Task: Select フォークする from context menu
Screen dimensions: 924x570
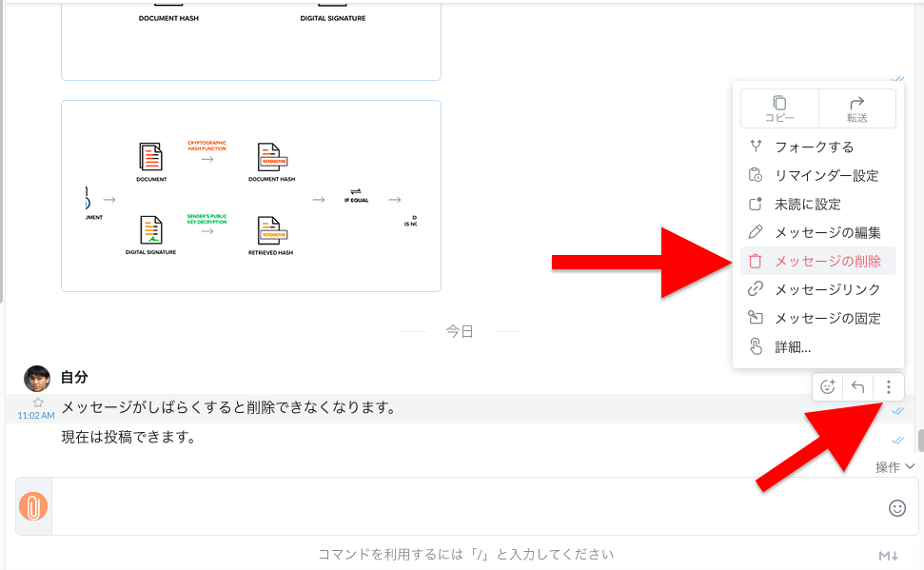Action: point(814,147)
